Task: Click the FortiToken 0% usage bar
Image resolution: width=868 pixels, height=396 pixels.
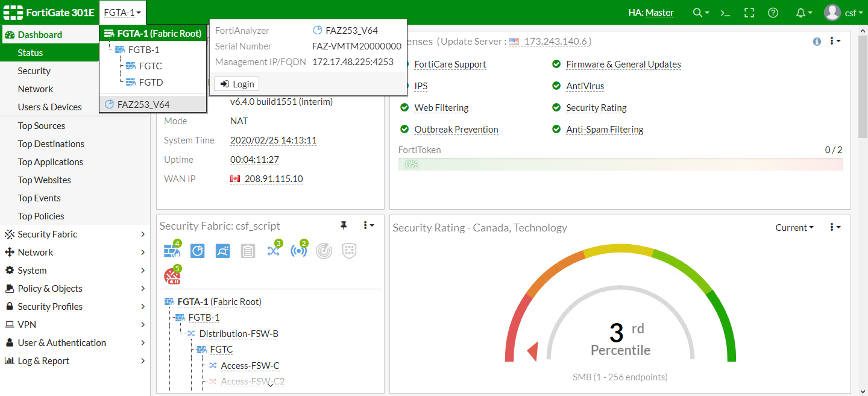Action: (x=620, y=164)
